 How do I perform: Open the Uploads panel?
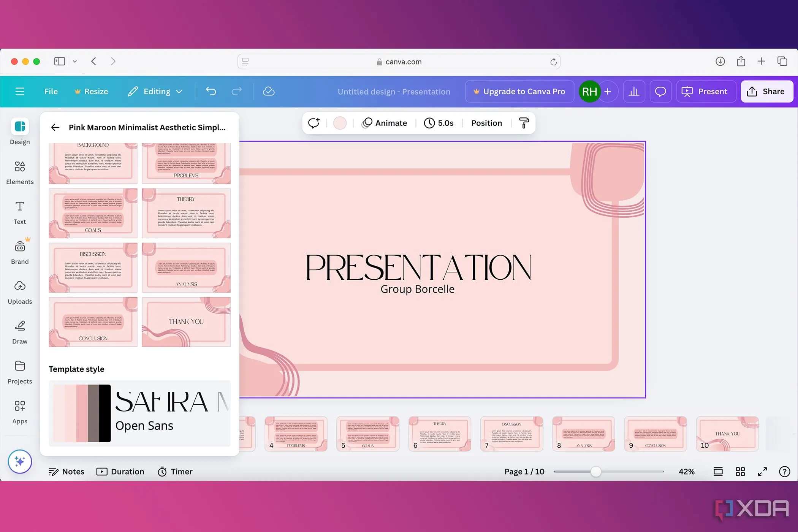tap(20, 292)
